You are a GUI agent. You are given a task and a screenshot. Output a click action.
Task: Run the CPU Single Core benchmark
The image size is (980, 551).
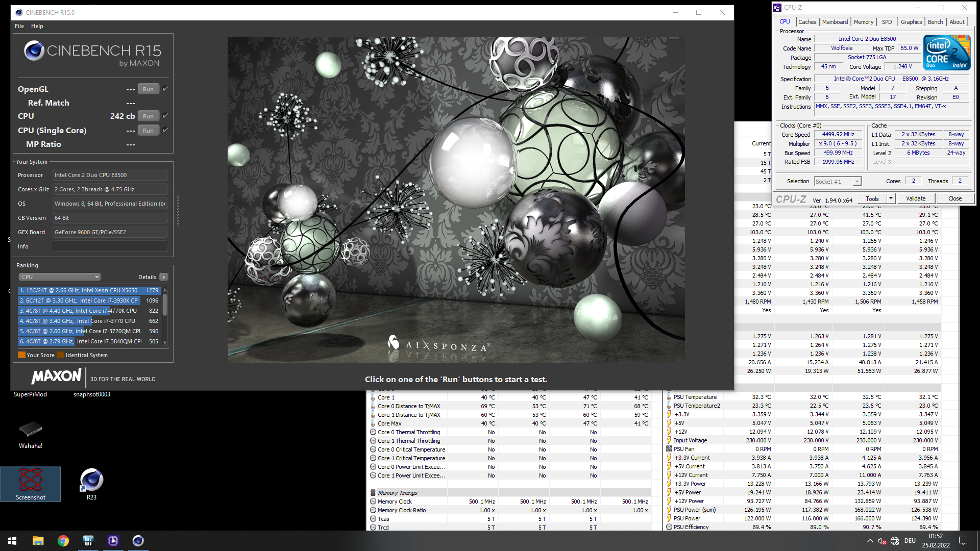[x=148, y=131]
